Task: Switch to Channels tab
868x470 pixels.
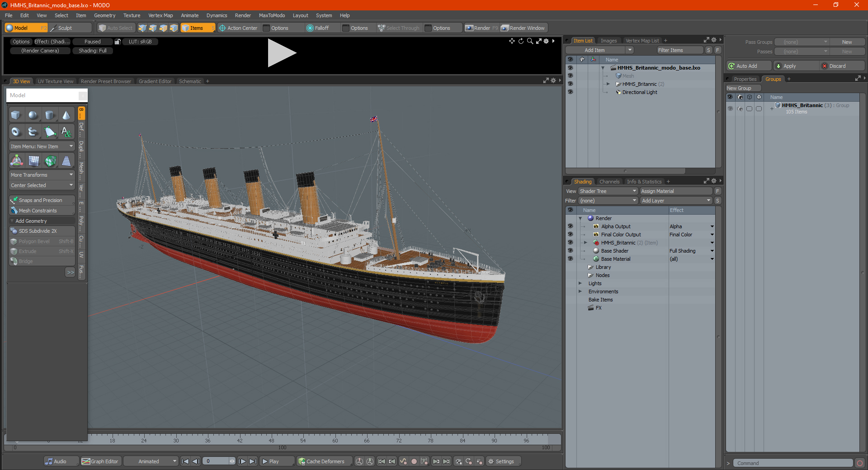Action: click(609, 182)
